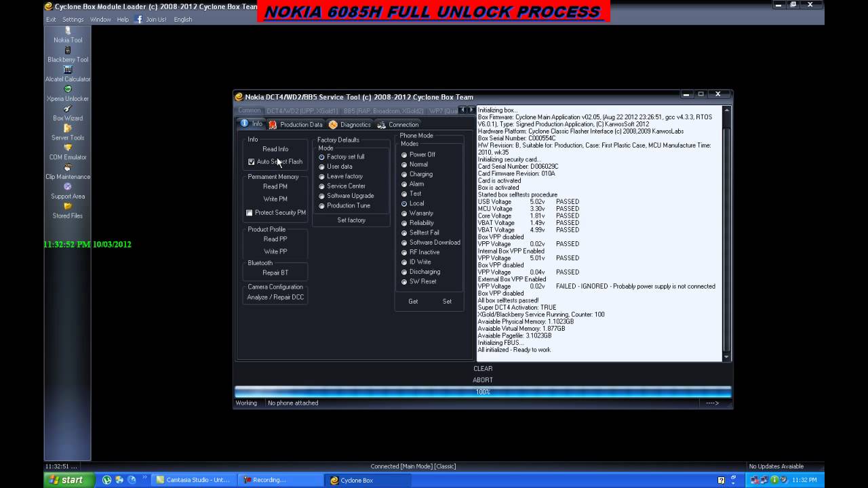The width and height of the screenshot is (868, 488).
Task: Switch to DCT4/WD2 tab
Action: (x=302, y=110)
